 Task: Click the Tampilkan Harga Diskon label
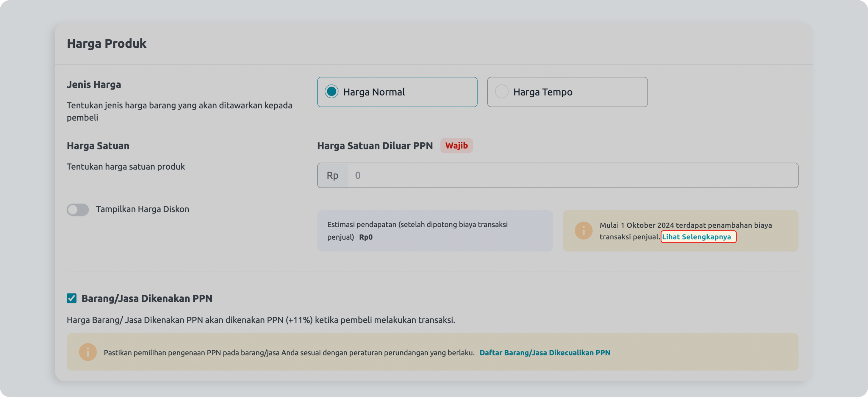[142, 209]
